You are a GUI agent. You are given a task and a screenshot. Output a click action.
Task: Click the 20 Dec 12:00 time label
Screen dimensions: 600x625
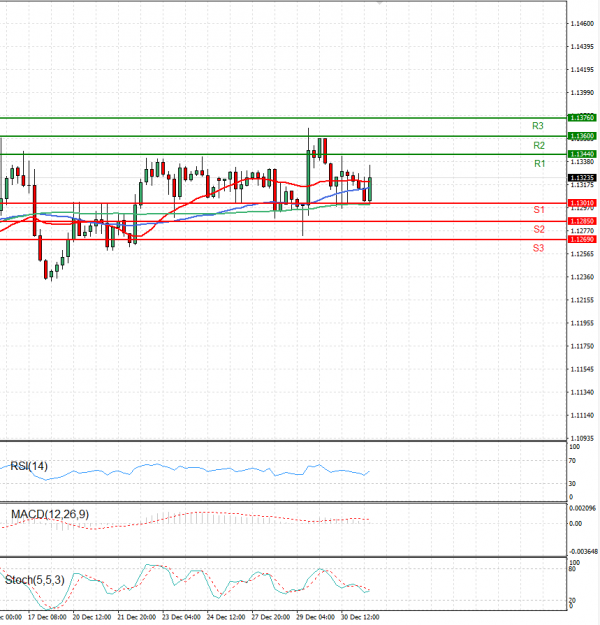[x=92, y=617]
